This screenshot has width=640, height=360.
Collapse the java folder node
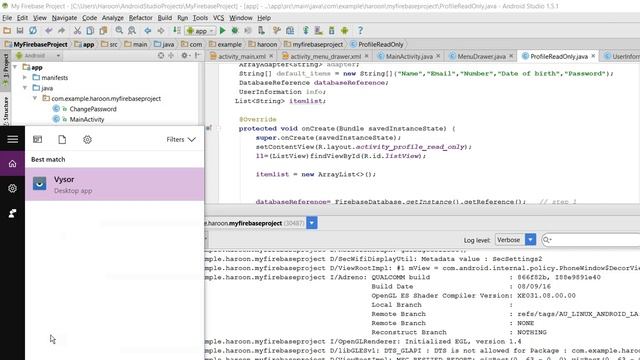click(25, 88)
